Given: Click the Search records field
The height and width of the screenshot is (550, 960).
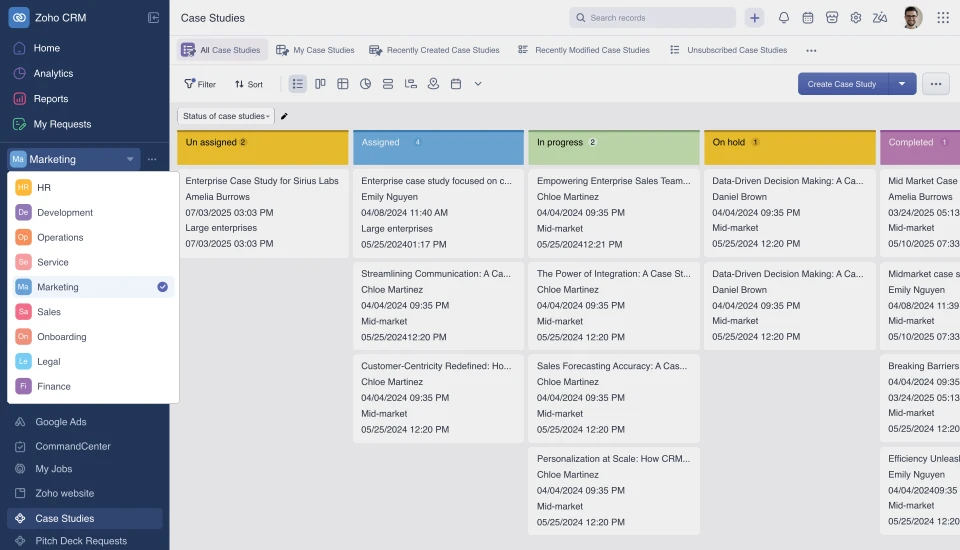Looking at the screenshot, I should point(652,18).
